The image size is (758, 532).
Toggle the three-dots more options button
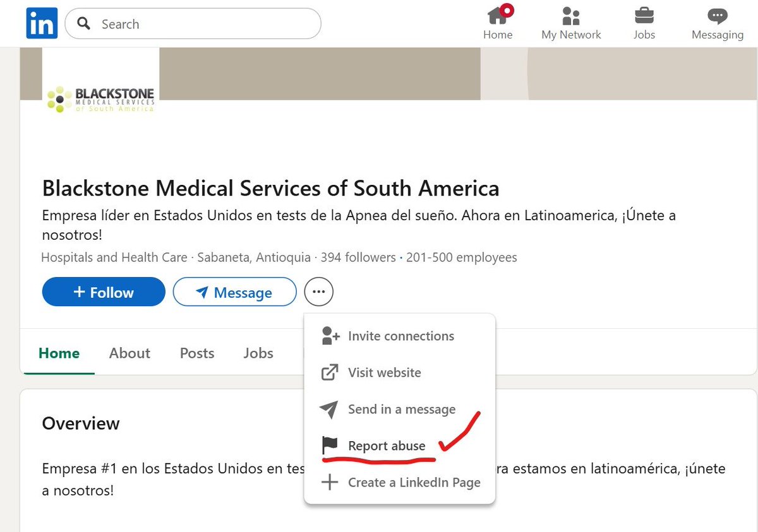(x=319, y=292)
